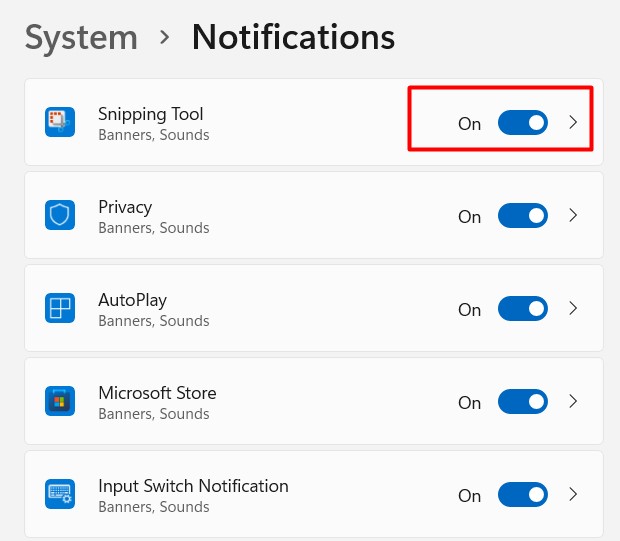
Task: Expand AutoPlay notification options arrow
Action: click(x=573, y=309)
